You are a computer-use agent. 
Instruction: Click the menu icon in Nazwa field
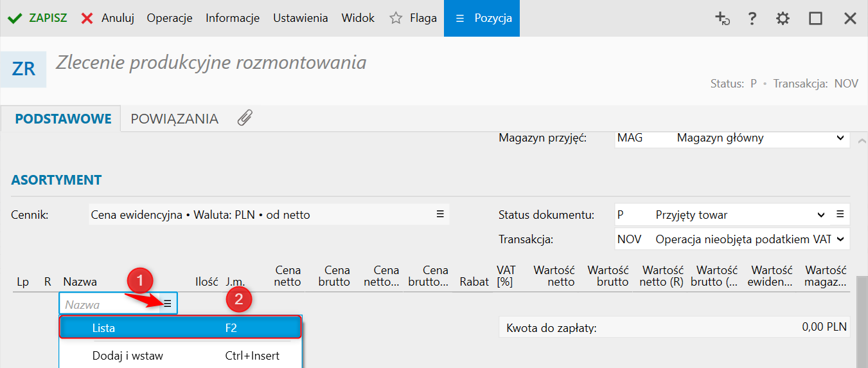(168, 304)
